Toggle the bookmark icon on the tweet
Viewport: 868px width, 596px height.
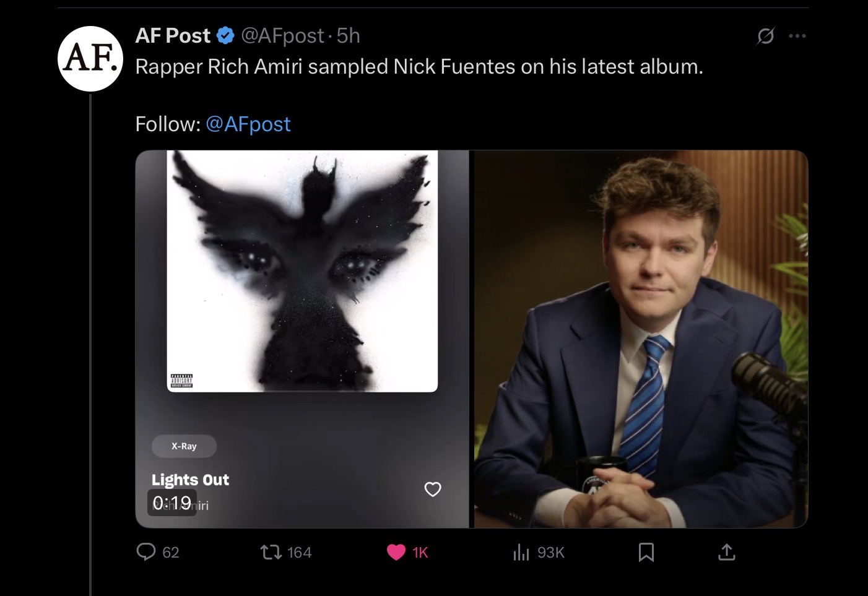[x=646, y=551]
